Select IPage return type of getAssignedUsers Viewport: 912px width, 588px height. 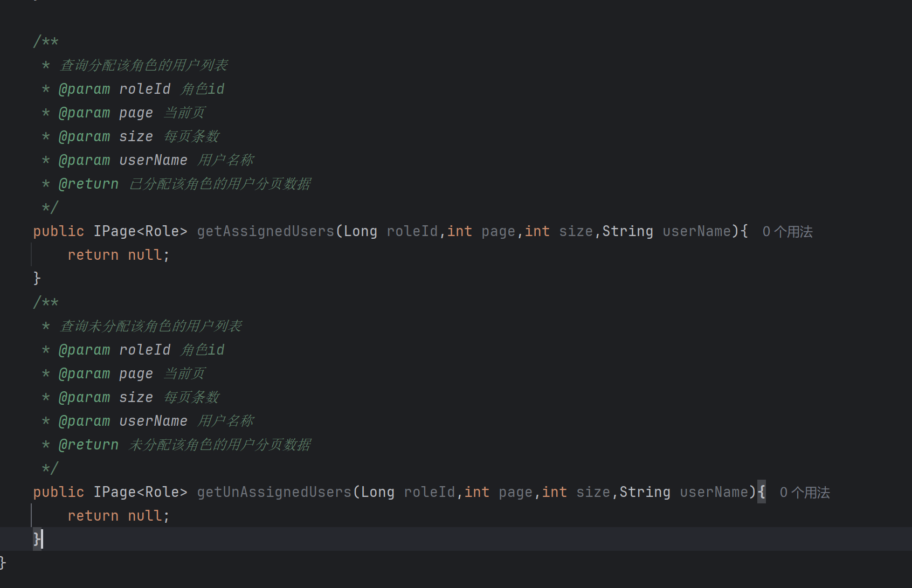[x=114, y=232]
